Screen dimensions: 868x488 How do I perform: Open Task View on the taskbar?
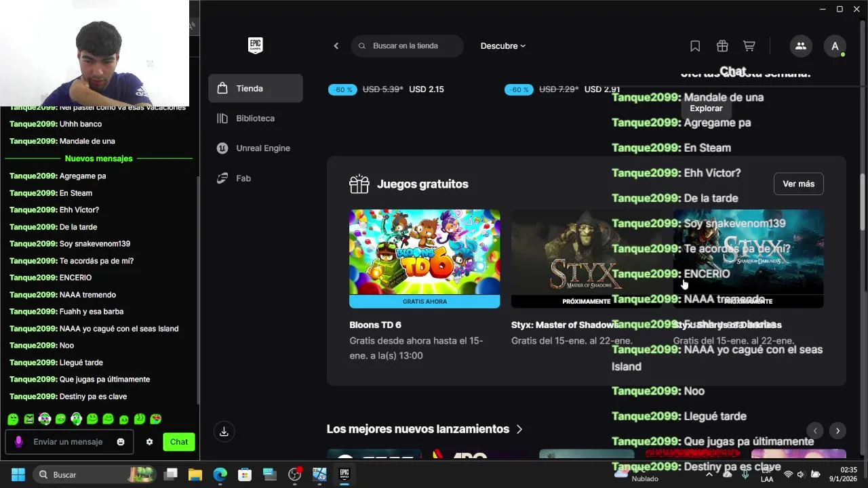(x=171, y=474)
